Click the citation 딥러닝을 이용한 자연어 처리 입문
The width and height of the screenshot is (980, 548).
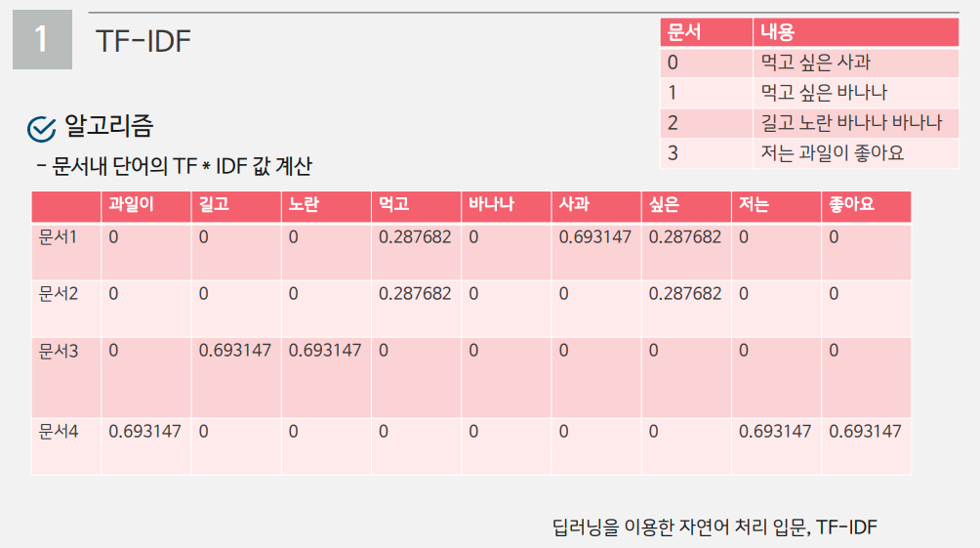(681, 527)
